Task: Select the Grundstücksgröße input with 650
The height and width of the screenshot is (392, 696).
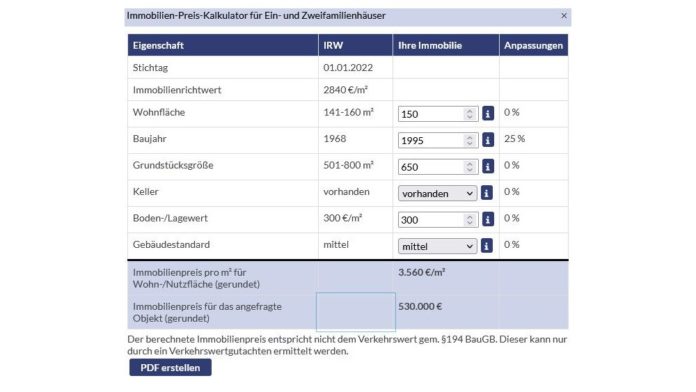Action: point(438,167)
